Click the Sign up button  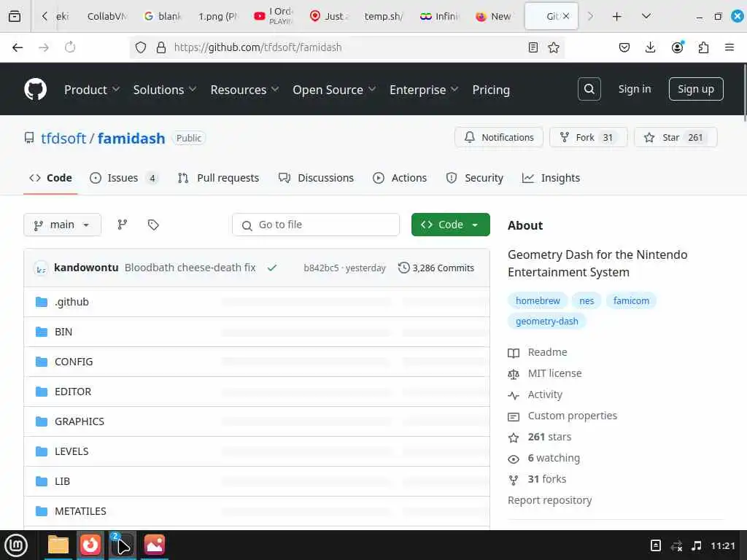click(695, 89)
